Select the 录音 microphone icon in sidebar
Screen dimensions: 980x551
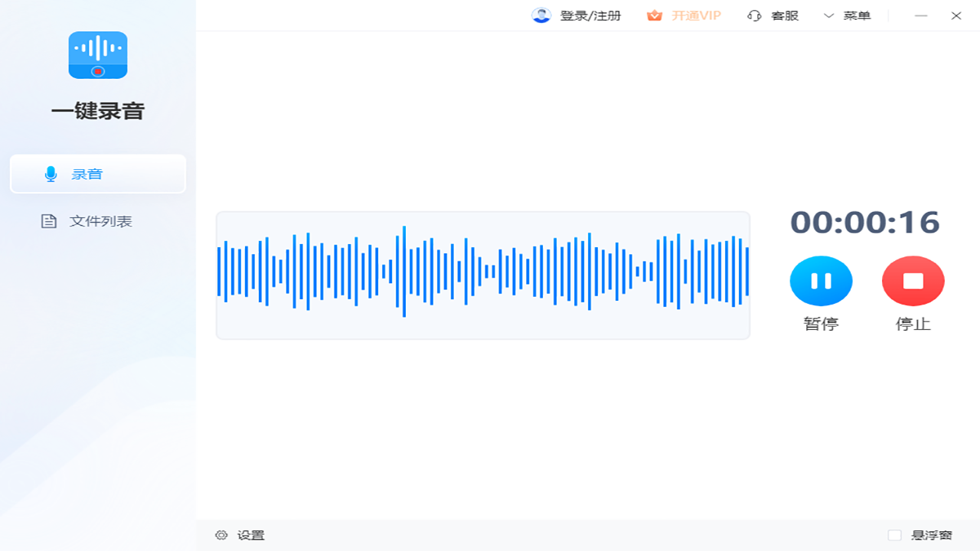click(x=51, y=174)
